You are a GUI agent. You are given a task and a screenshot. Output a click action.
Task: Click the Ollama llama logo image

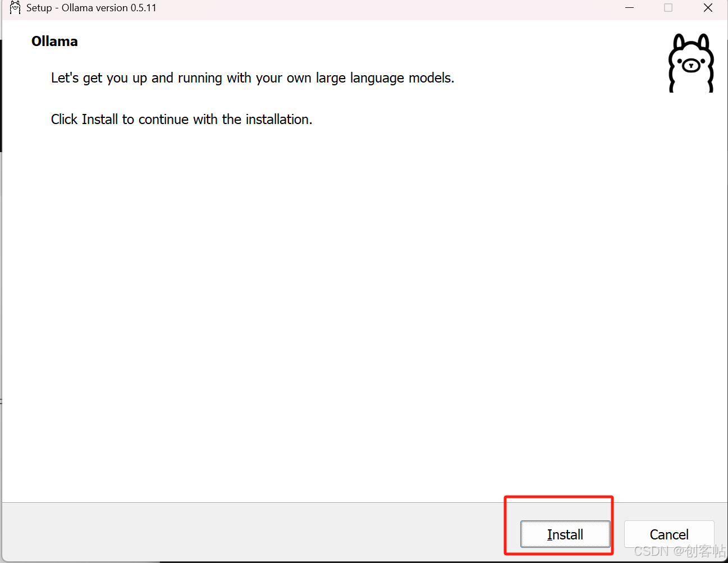pos(691,63)
